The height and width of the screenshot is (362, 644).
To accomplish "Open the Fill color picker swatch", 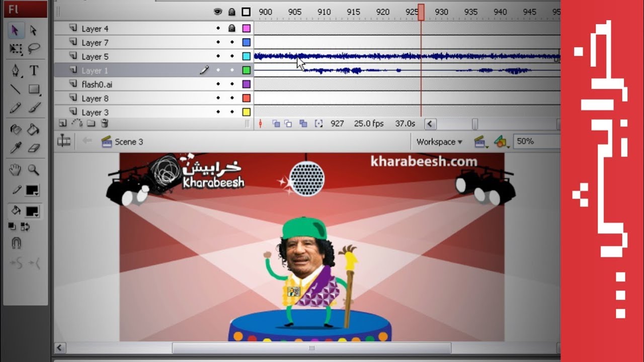I will coord(32,211).
